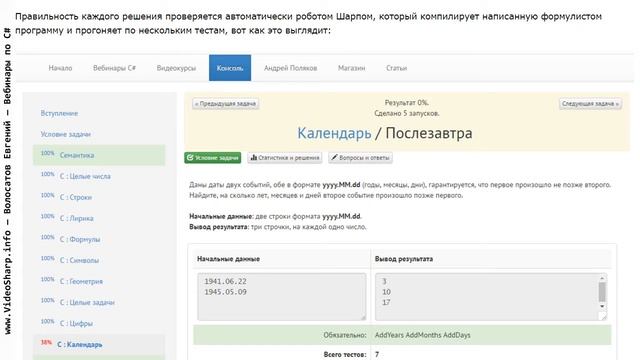
Task: Click the 1941.06.22 input line
Action: click(x=225, y=282)
